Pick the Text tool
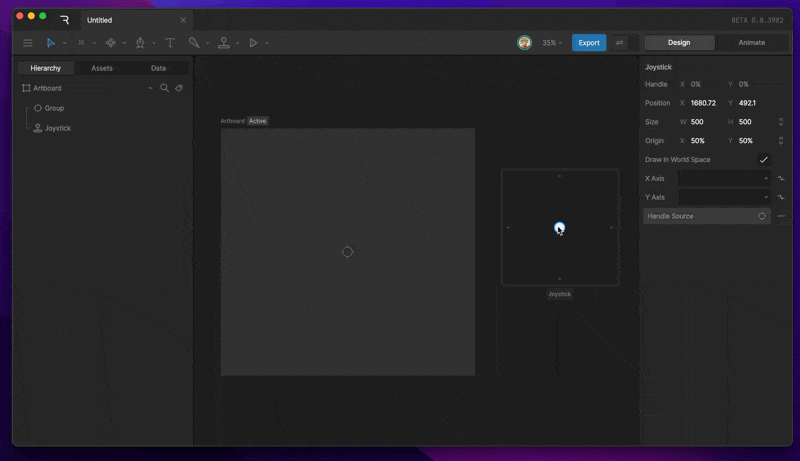The height and width of the screenshot is (461, 800). [170, 43]
